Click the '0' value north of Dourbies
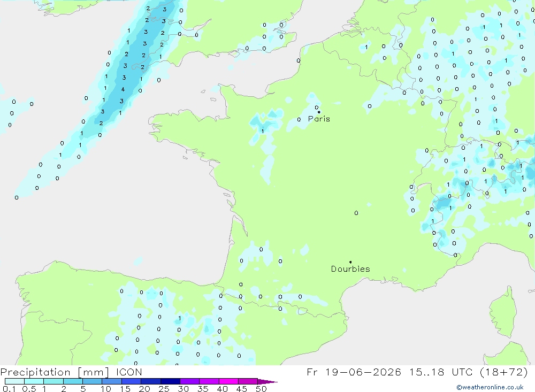 [356, 213]
